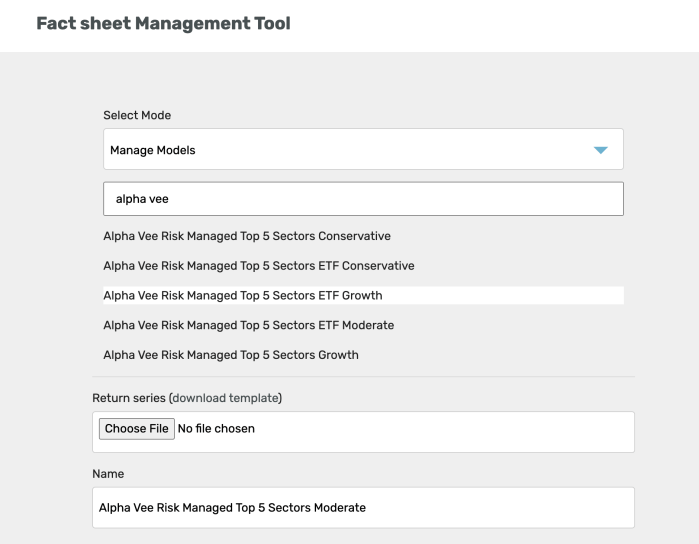Focus the Name input field
The image size is (699, 544).
click(x=363, y=507)
